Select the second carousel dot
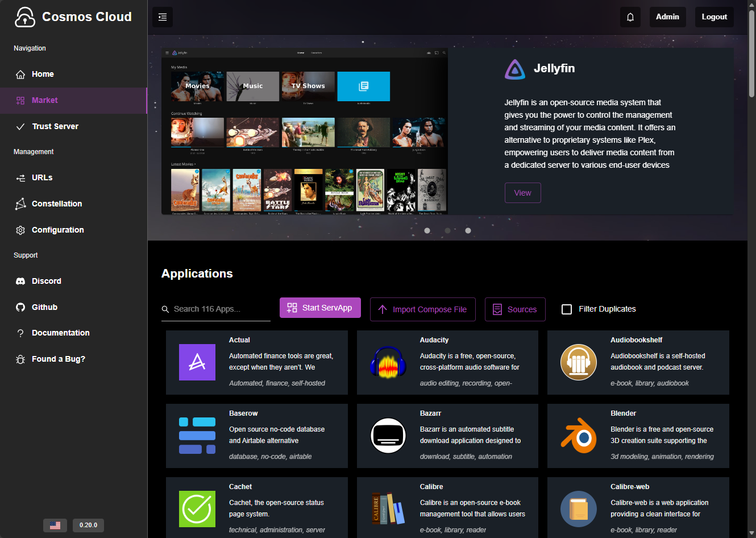 (x=448, y=230)
